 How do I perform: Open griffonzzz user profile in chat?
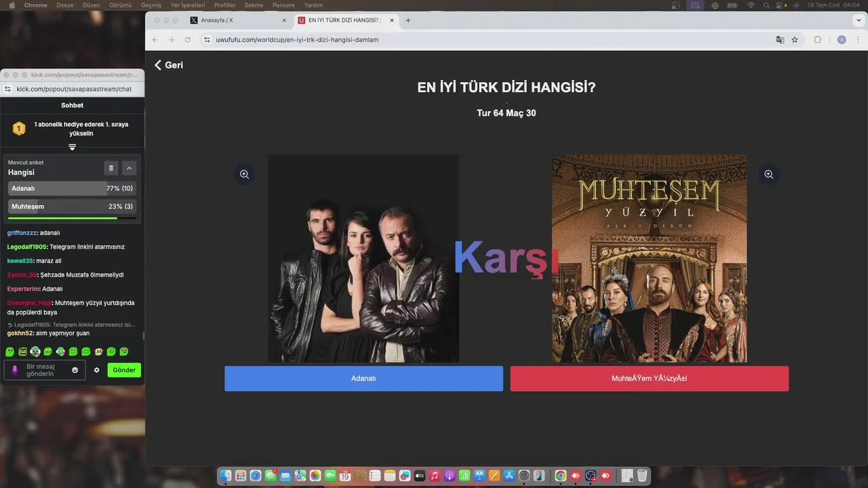[x=22, y=232]
